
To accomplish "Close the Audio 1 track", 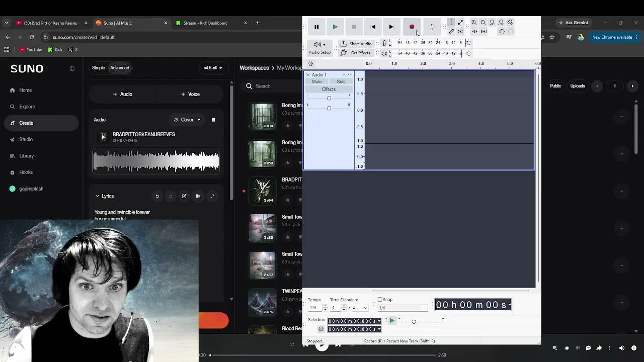I will [x=308, y=75].
